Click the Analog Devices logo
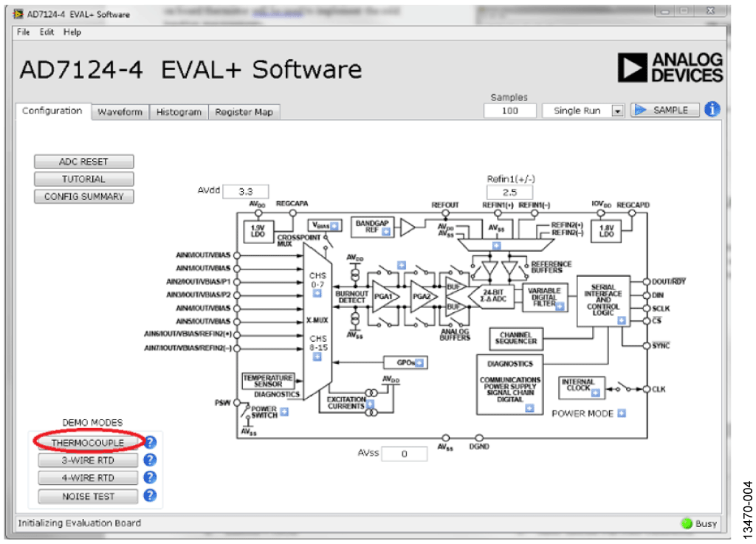Screen dimensions: 756x544 670,67
